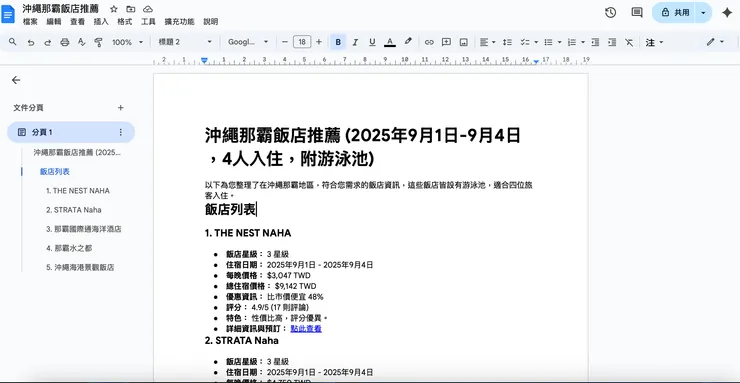Collapse the document tabs sidebar
This screenshot has width=740, height=383.
tap(16, 80)
